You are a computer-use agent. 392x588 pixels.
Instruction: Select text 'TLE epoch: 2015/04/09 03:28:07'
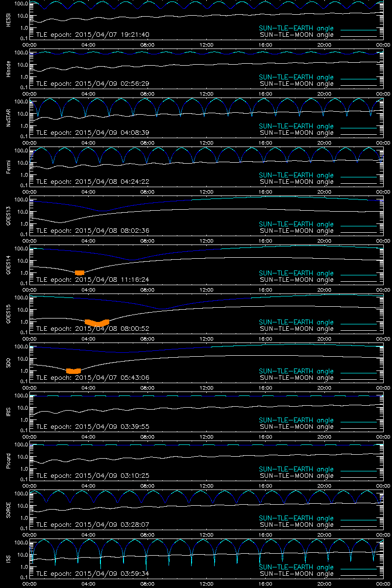pos(93,525)
